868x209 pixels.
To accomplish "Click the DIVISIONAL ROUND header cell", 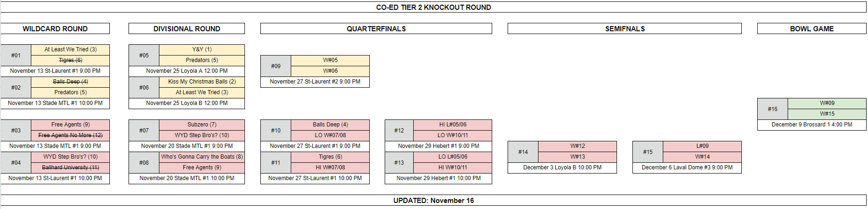I will 187,28.
